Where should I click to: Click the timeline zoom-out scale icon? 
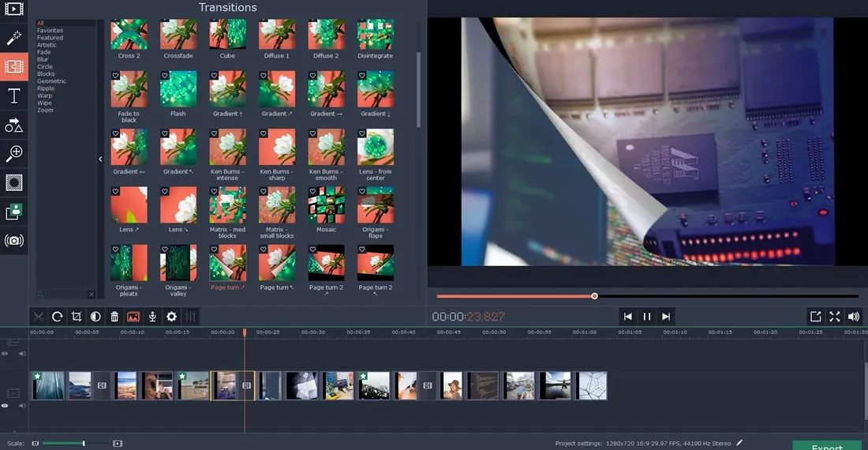(x=36, y=444)
